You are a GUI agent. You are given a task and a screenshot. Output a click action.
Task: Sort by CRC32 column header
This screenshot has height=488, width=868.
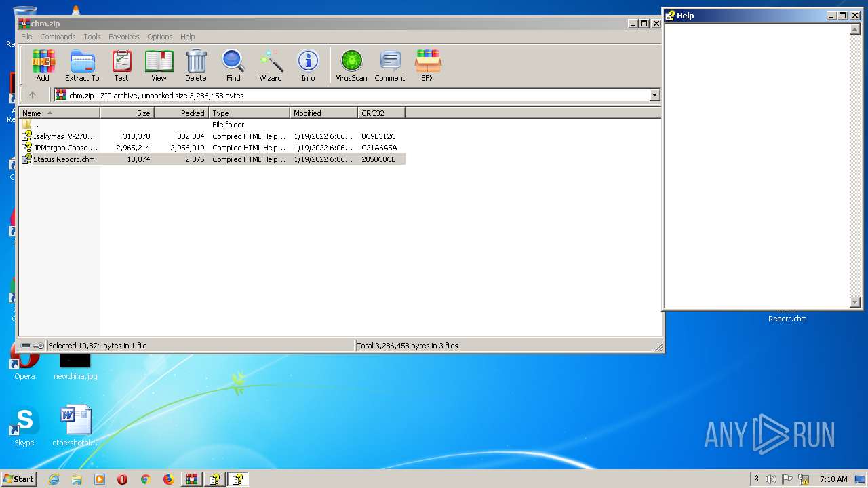point(381,113)
